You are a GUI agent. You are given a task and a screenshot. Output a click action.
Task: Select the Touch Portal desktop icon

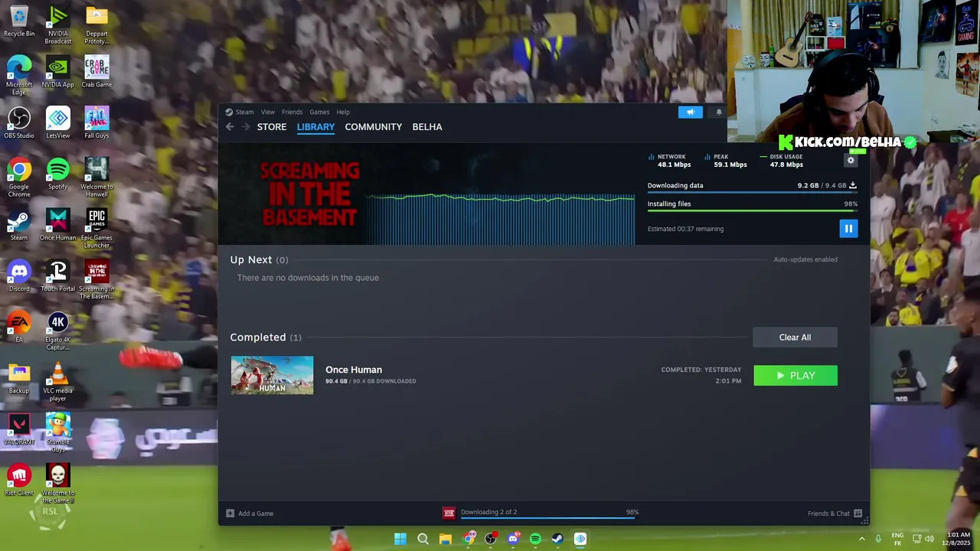(x=57, y=276)
